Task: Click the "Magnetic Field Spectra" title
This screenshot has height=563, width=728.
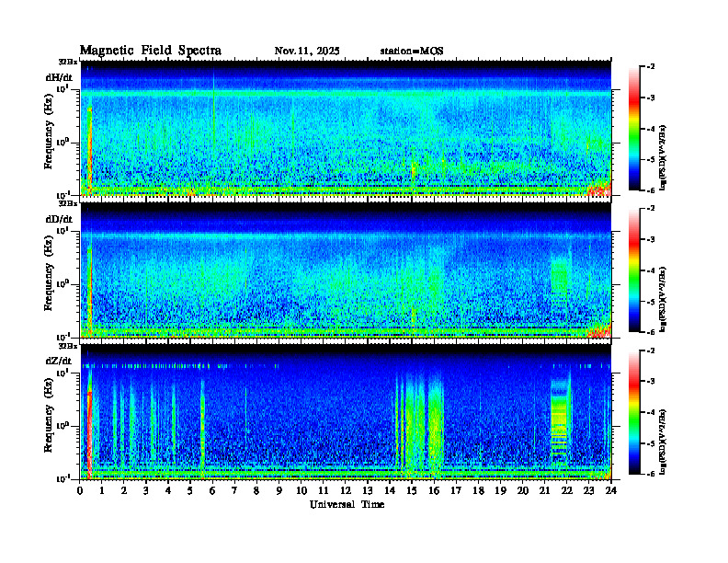Action: coord(151,51)
